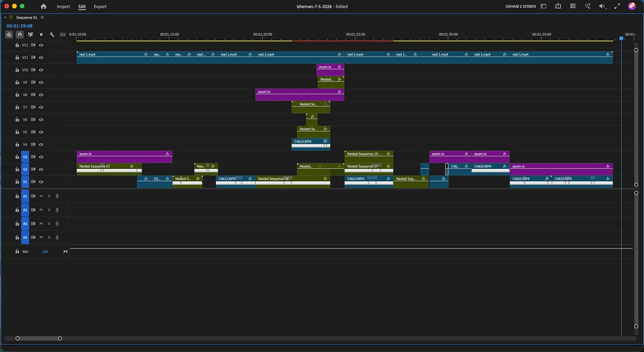Open the search and help icon
Screen dimensions: 644x352
588,6
